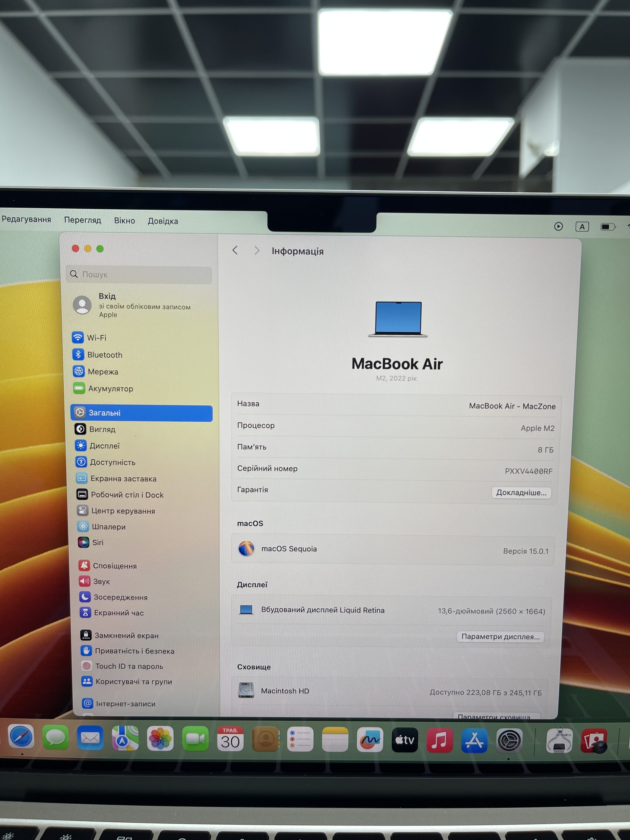Open System Information from the Dock

tap(559, 741)
